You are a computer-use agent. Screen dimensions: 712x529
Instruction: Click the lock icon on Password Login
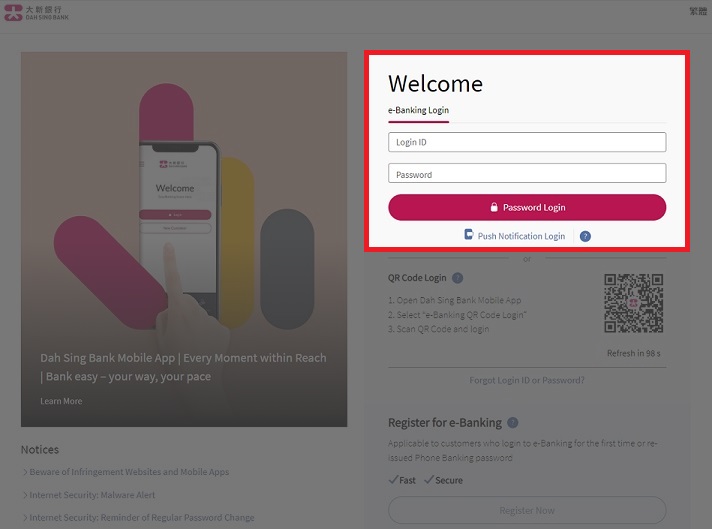[494, 208]
